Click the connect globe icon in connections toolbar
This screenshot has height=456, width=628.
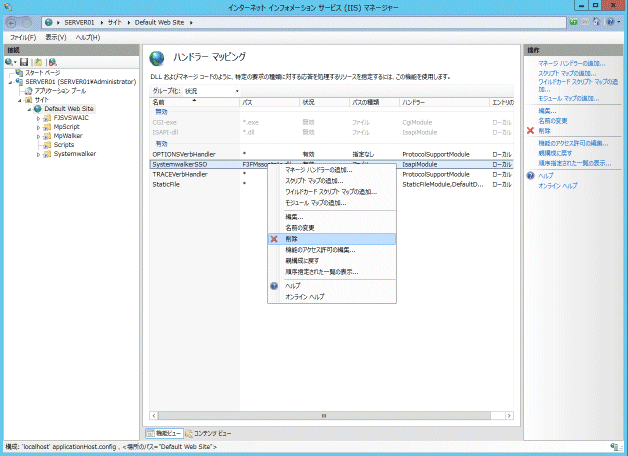(10, 62)
